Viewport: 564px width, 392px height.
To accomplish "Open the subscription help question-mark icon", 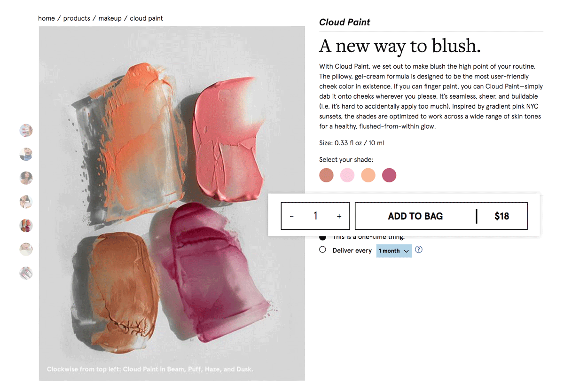I will click(x=419, y=250).
